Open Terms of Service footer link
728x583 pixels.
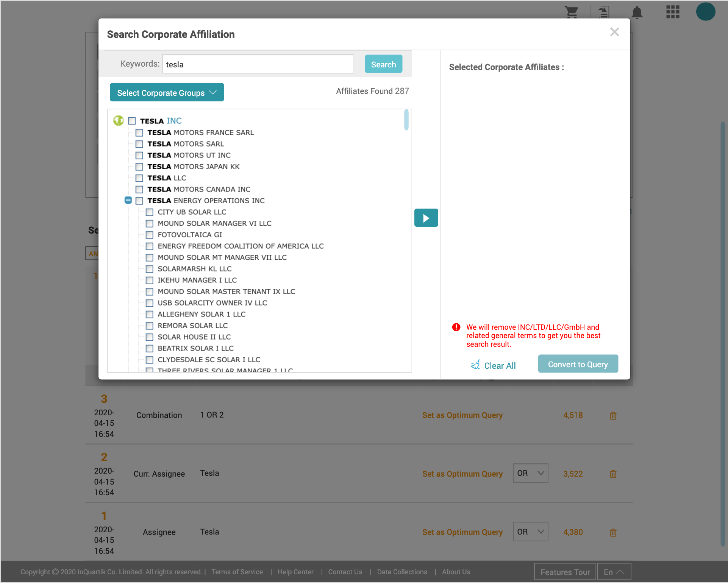(x=237, y=572)
